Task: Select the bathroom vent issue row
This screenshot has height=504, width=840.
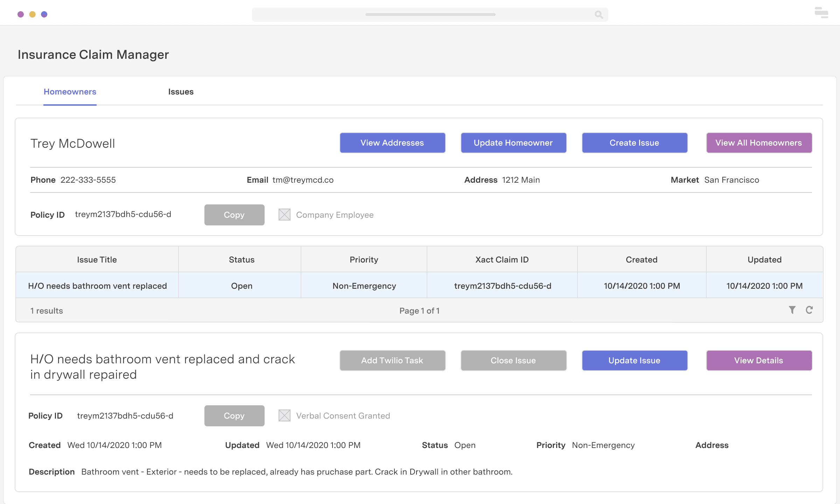Action: 97,286
